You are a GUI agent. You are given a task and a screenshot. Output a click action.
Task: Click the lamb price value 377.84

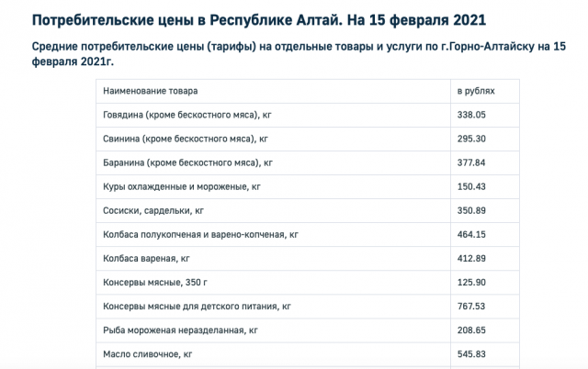pos(472,163)
